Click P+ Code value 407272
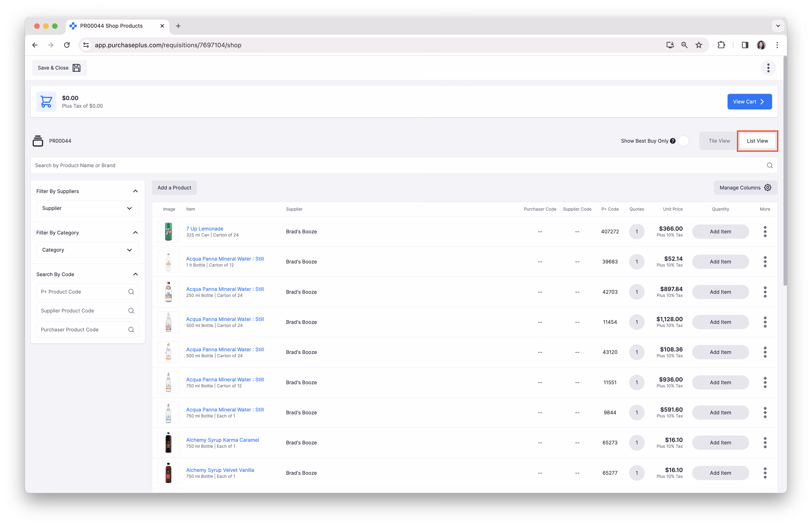Image resolution: width=812 pixels, height=526 pixels. [x=610, y=232]
